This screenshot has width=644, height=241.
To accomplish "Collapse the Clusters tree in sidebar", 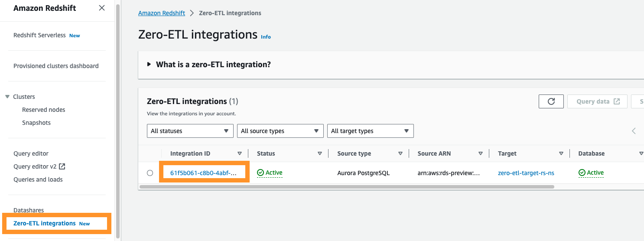I will tap(7, 97).
